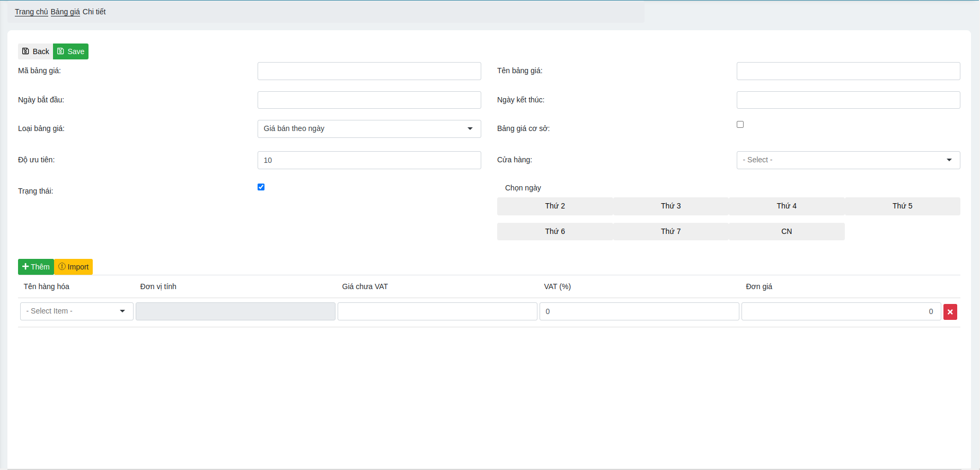
Task: Toggle Thứ 2 day selection
Action: click(554, 206)
